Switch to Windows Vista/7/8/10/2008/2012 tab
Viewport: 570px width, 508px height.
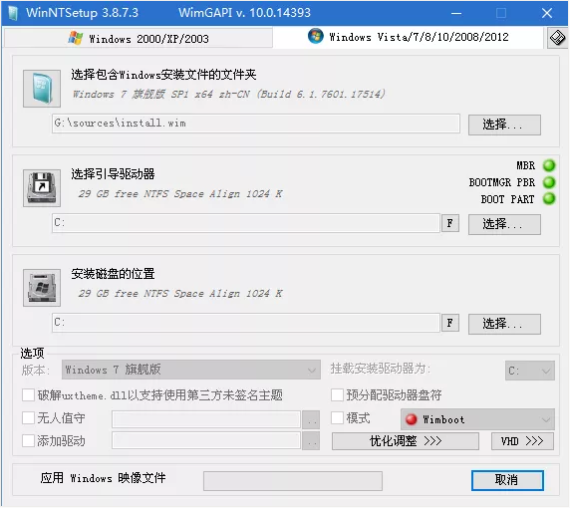[x=409, y=37]
